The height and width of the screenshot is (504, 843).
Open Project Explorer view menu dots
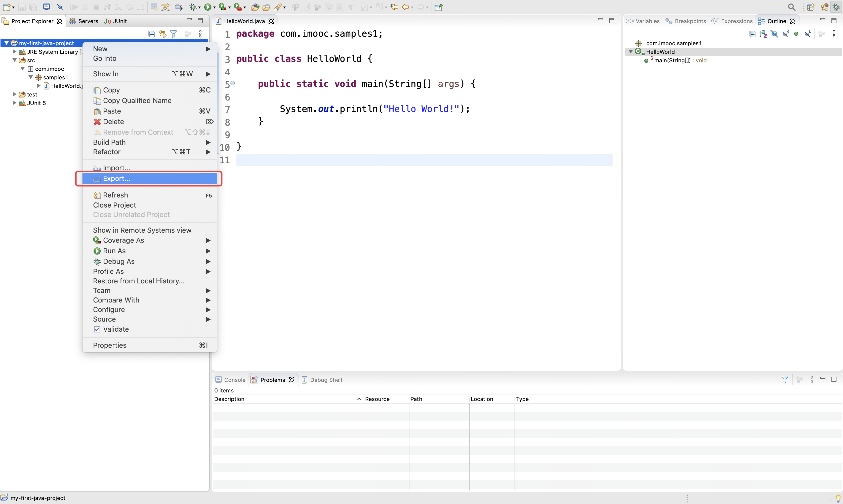coord(200,34)
